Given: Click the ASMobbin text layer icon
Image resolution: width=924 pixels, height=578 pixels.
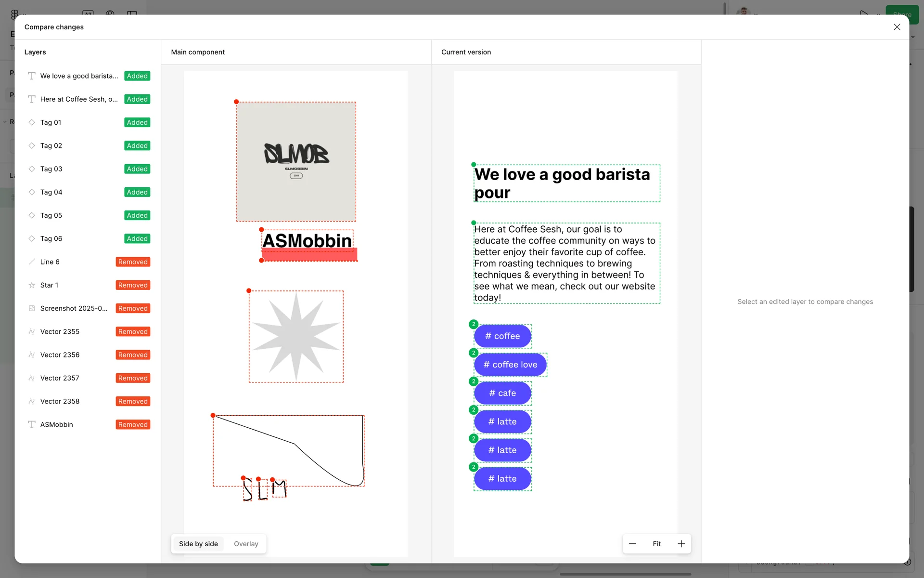Looking at the screenshot, I should [32, 424].
